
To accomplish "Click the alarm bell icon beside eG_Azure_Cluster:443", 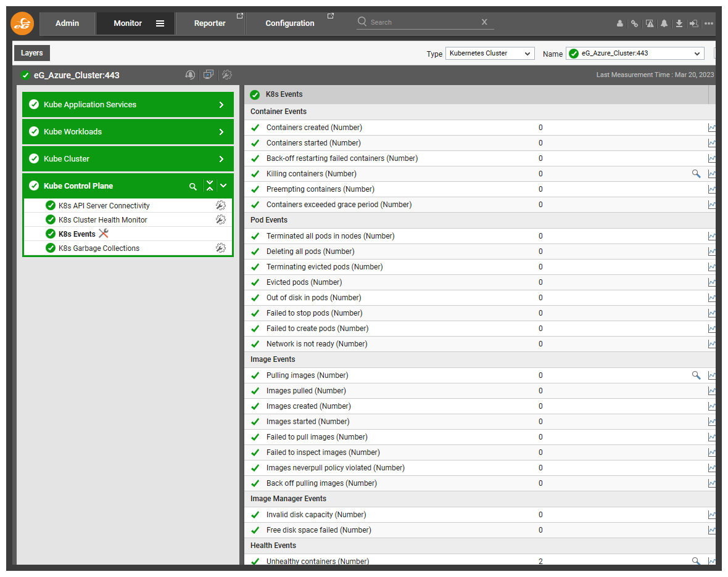I will click(190, 75).
